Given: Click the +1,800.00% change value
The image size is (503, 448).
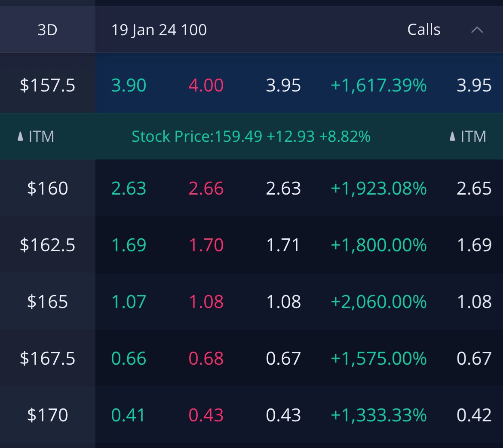Looking at the screenshot, I should click(378, 245).
